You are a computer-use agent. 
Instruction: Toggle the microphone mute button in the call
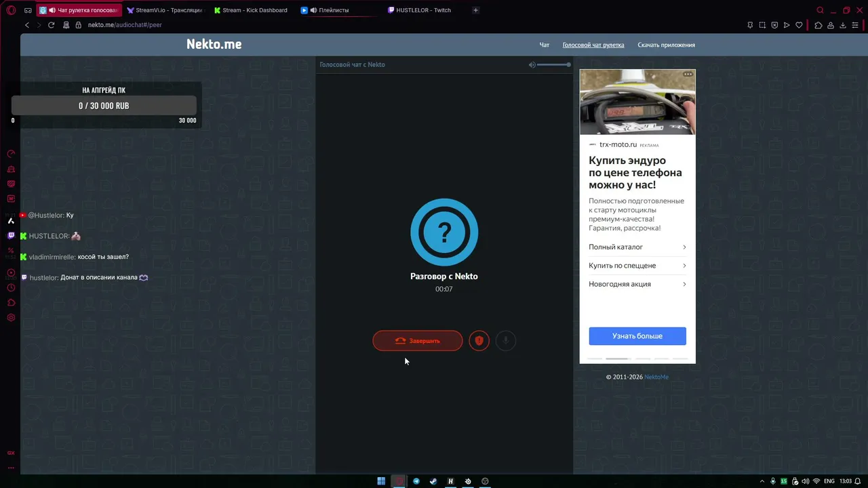point(505,341)
